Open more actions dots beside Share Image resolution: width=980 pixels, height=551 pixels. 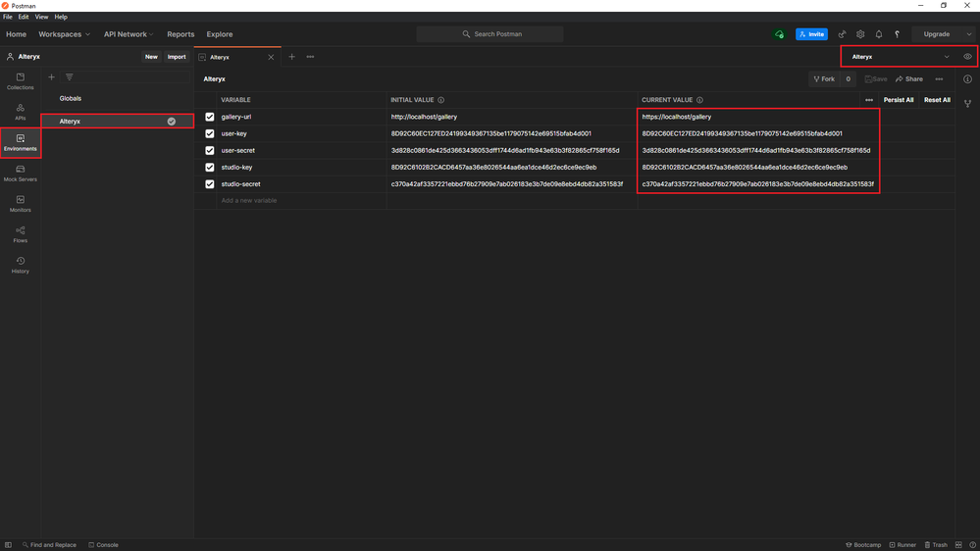click(939, 79)
